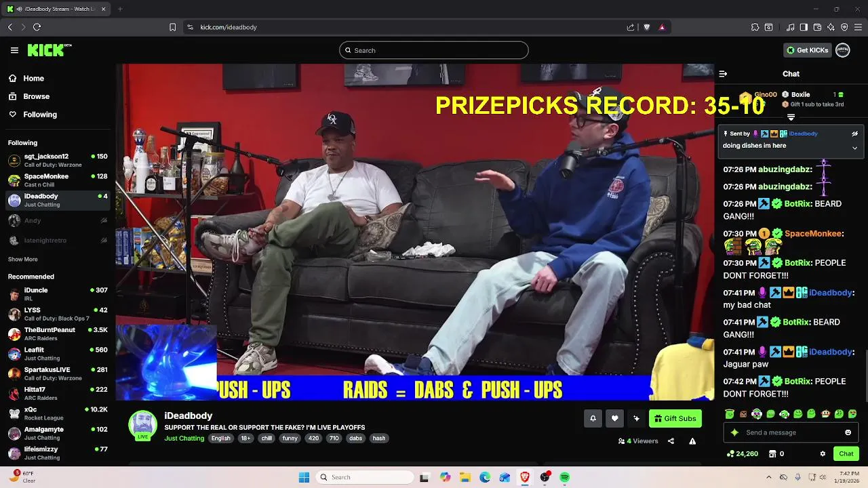Click the Kick search field
The width and height of the screenshot is (868, 488).
pyautogui.click(x=434, y=50)
